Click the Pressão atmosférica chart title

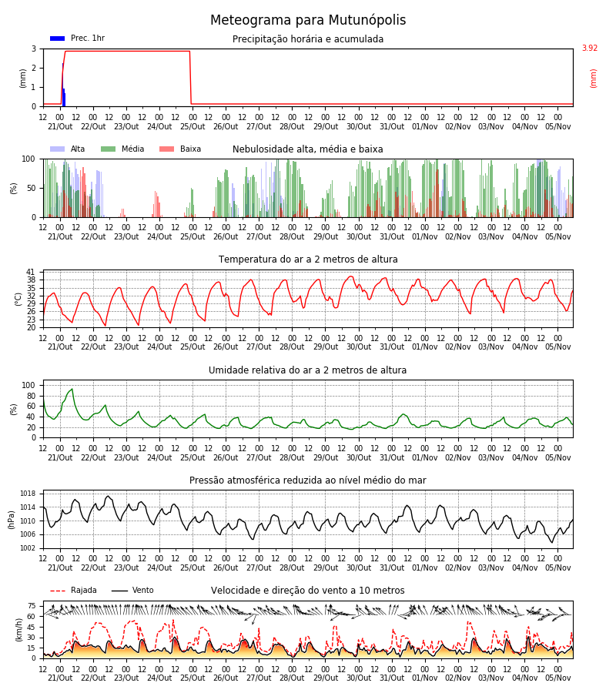tap(308, 480)
